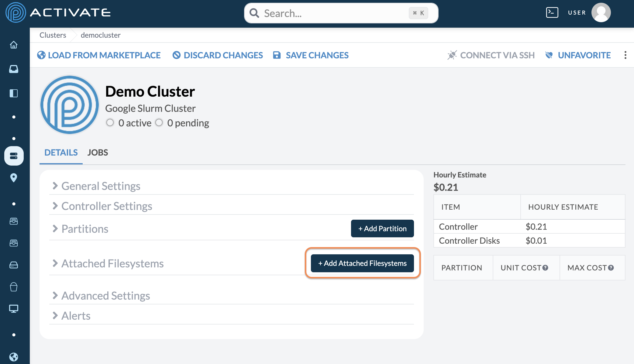Click the Google Slurm Cluster subtitle
The height and width of the screenshot is (364, 634).
click(150, 108)
